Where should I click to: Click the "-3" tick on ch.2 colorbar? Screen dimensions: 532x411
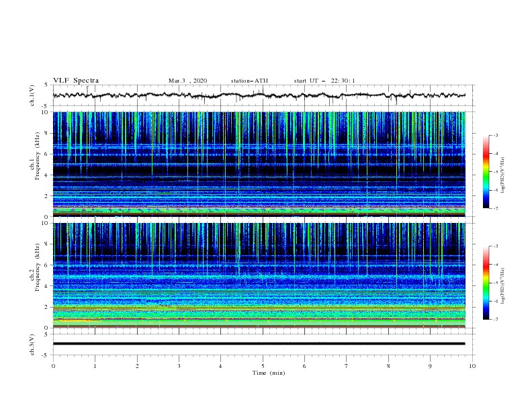click(x=495, y=246)
